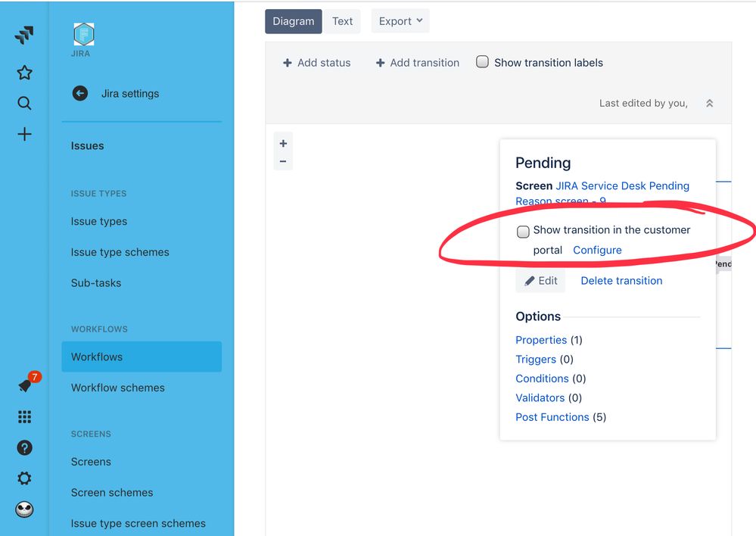Screen dimensions: 756x536
Task: Open the app switcher grid icon
Action: (24, 417)
